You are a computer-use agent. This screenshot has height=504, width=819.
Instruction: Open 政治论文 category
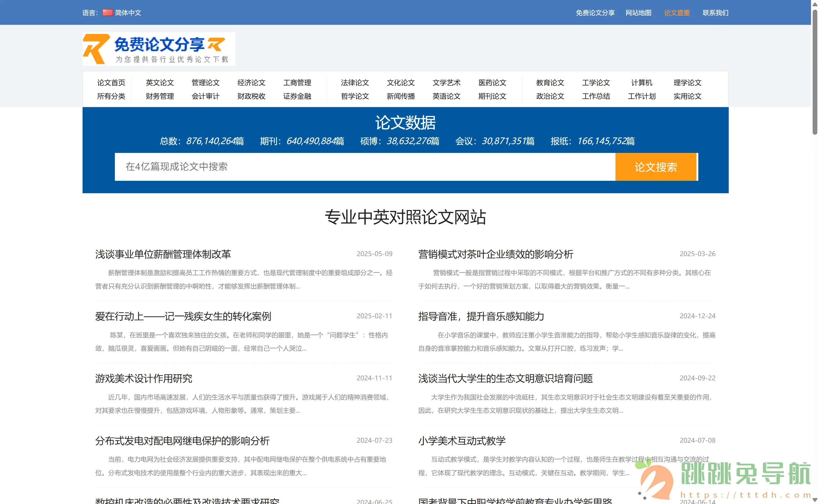pos(550,96)
